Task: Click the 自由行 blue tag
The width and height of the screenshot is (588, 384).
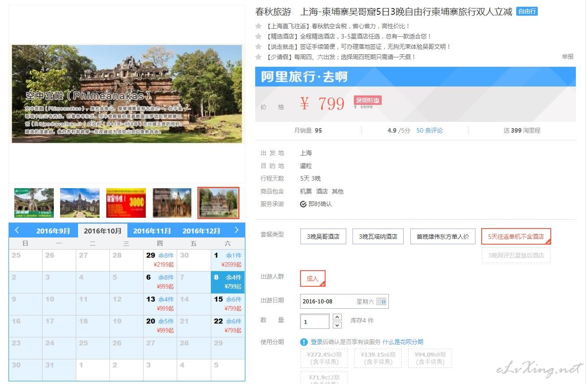Action: pyautogui.click(x=527, y=12)
